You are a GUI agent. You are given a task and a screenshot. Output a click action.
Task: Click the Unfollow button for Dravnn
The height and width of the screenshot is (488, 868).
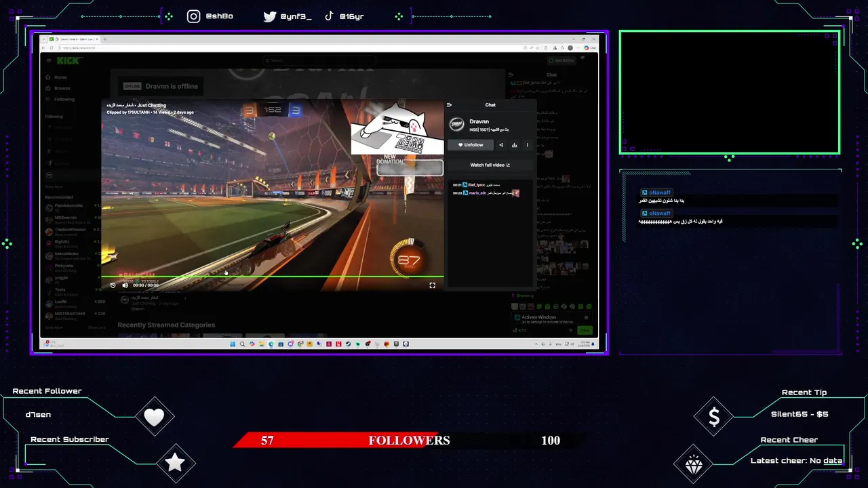471,145
